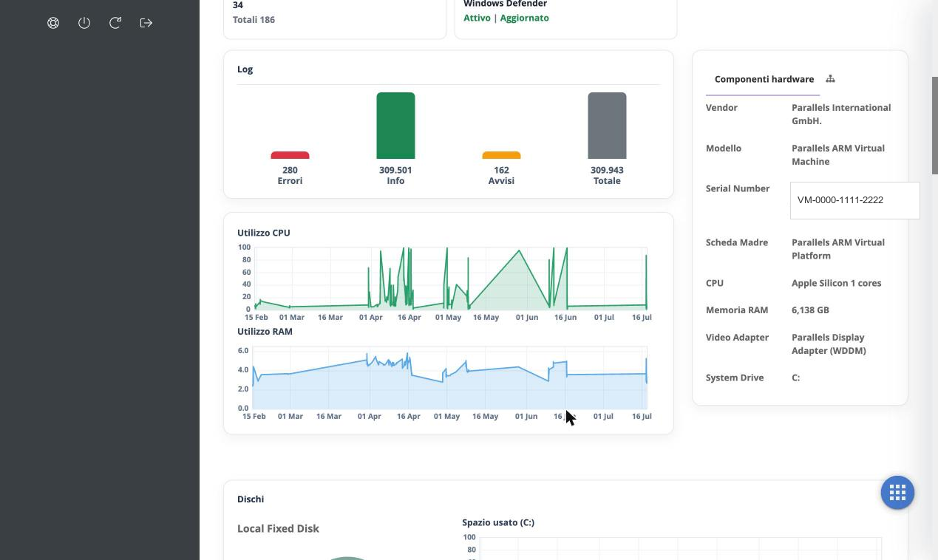This screenshot has height=560, width=938.
Task: Select the Componenti hardware tab
Action: point(764,79)
